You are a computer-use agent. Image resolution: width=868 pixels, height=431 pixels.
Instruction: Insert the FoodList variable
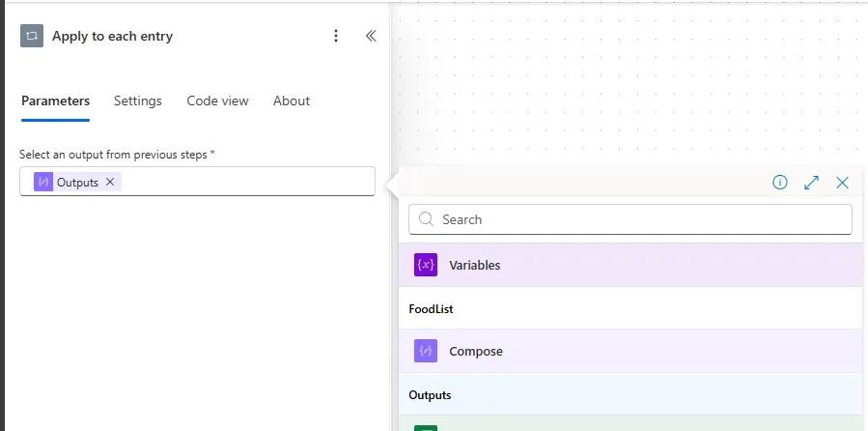432,309
